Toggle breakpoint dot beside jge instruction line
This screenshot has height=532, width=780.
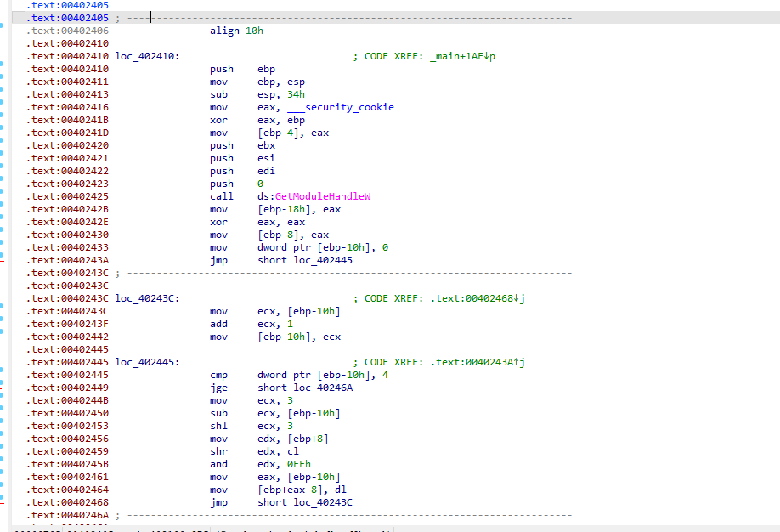pyautogui.click(x=3, y=388)
